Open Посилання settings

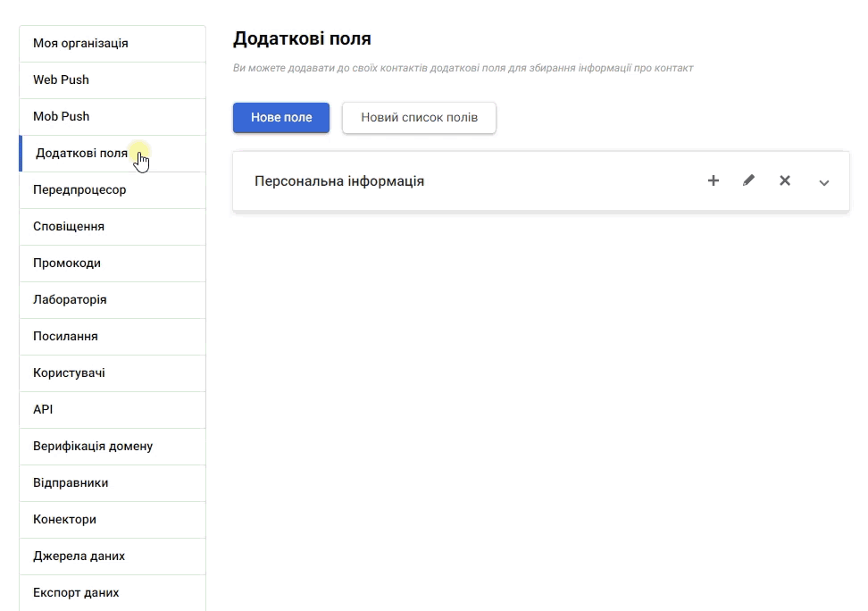coord(113,336)
